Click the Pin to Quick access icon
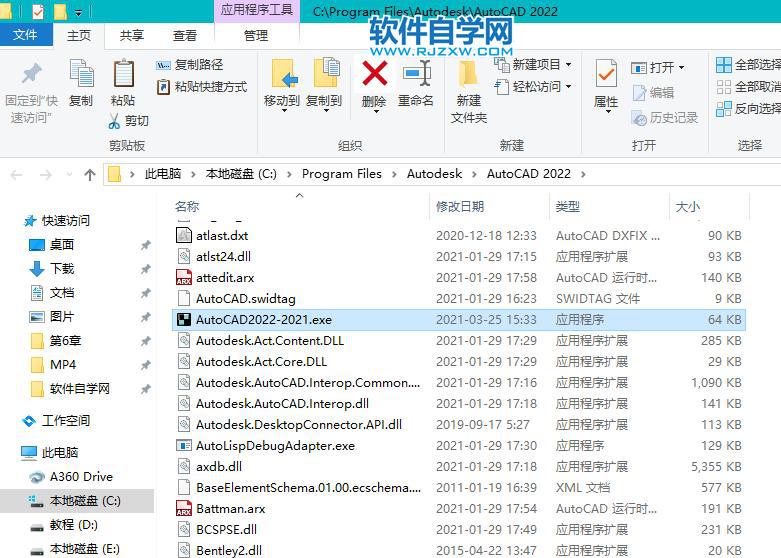This screenshot has height=558, width=781. [x=31, y=74]
